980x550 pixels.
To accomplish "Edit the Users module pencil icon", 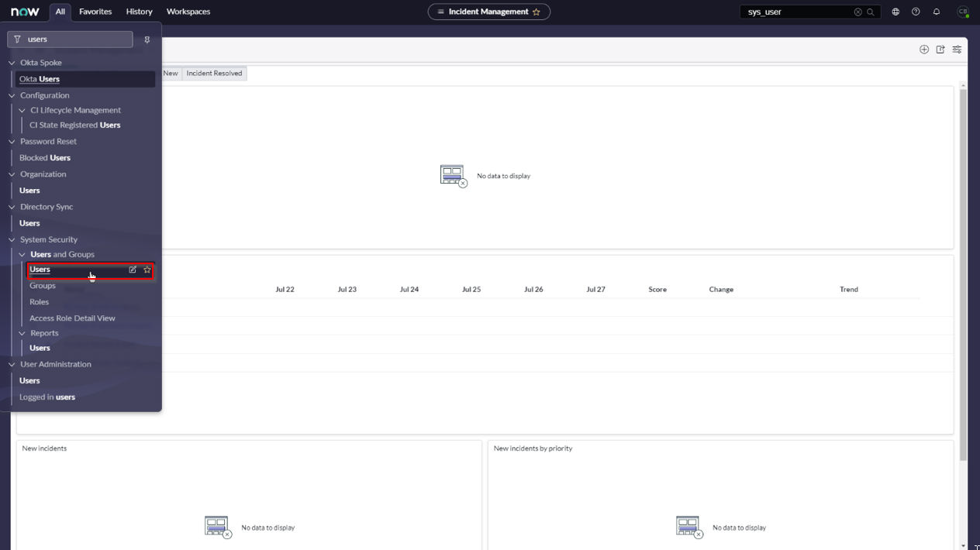I will click(x=133, y=270).
